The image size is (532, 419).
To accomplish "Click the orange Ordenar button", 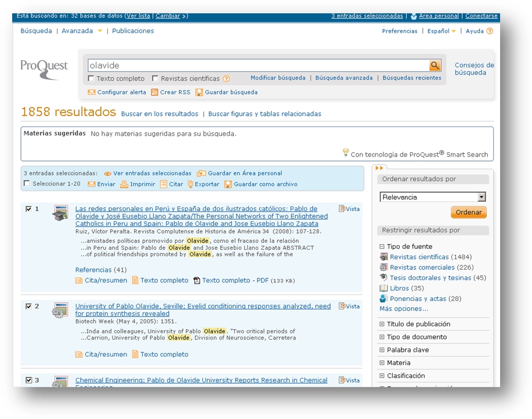I will [x=469, y=212].
